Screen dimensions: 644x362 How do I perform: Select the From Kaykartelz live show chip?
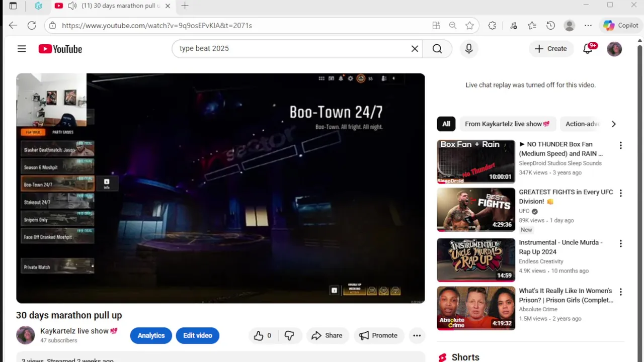507,124
